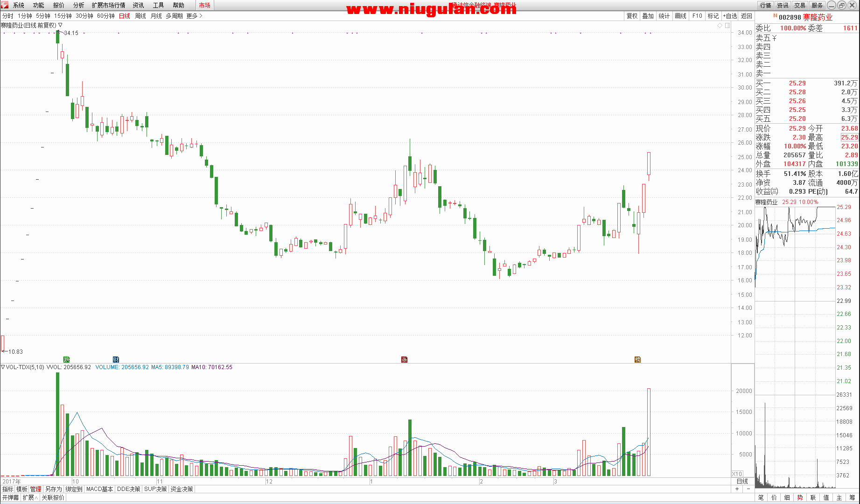
Task: Click the 复权 toolbar button
Action: tap(632, 16)
